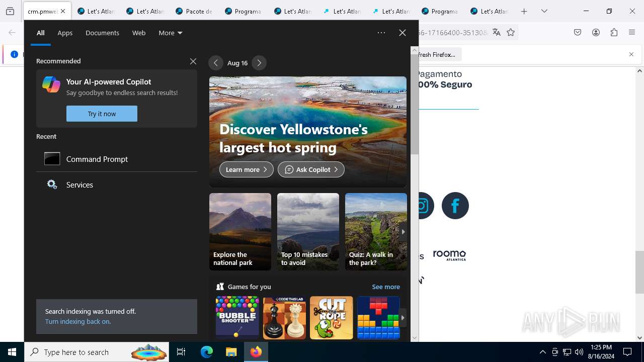The width and height of the screenshot is (644, 362).
Task: Open Firefox application menu hamburger
Action: 632,32
